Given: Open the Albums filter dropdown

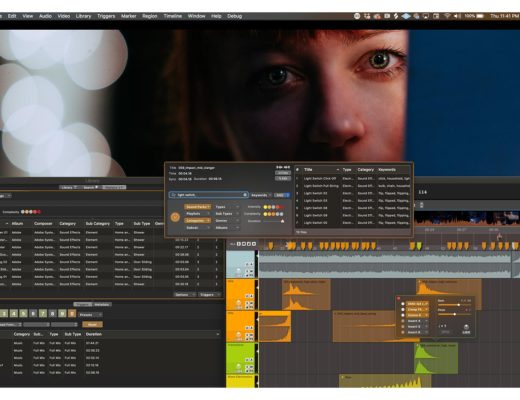Looking at the screenshot, I should point(227,228).
